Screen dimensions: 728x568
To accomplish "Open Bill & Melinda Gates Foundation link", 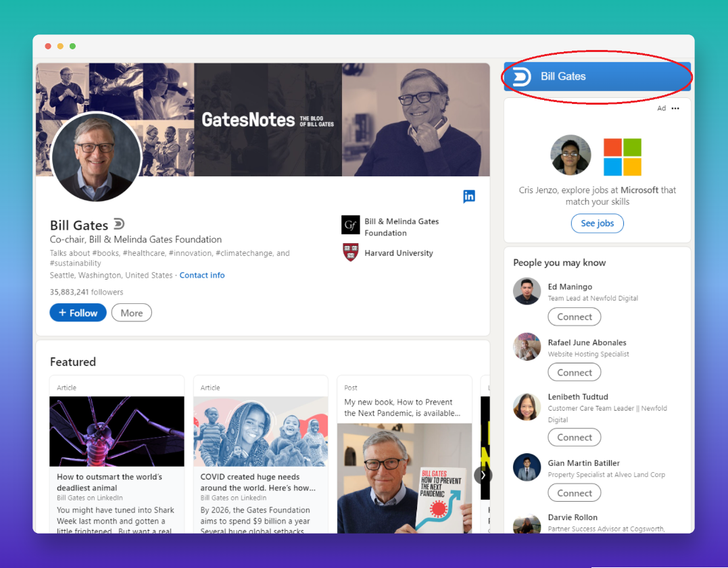I will click(x=402, y=227).
